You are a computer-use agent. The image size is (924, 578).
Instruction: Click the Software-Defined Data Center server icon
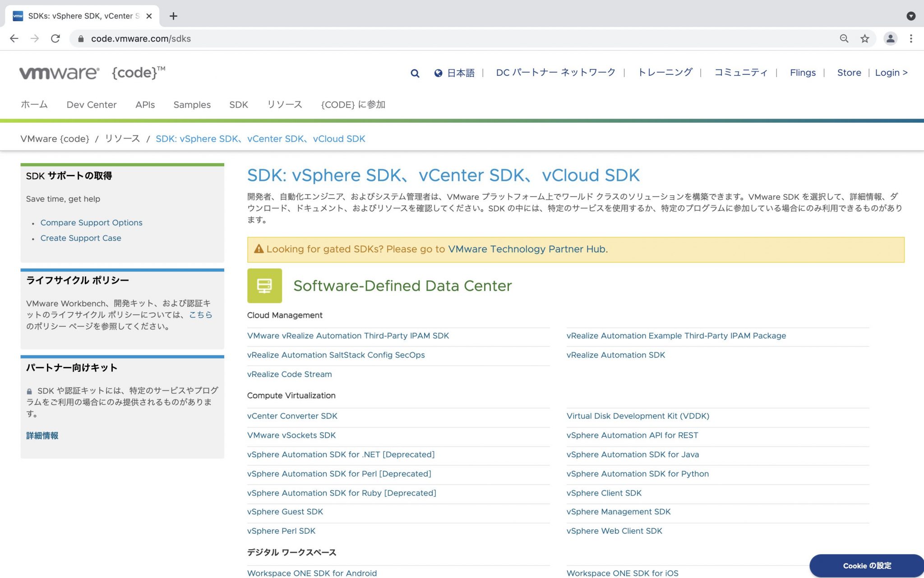click(264, 286)
